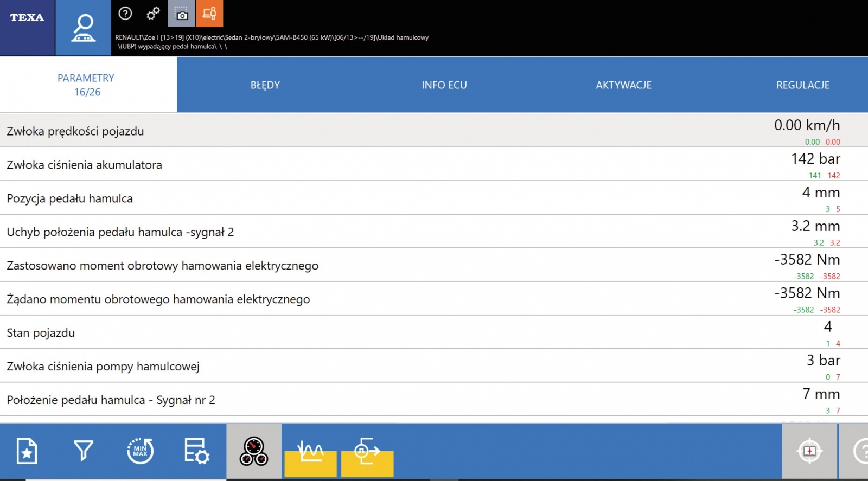The height and width of the screenshot is (481, 868).
Task: Switch to the BŁĘDY tab
Action: pyautogui.click(x=265, y=85)
